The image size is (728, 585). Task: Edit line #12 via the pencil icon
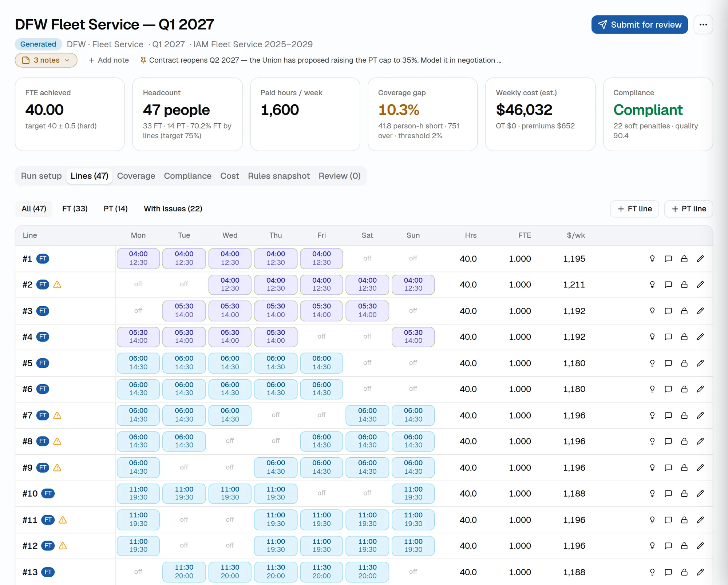pyautogui.click(x=700, y=546)
